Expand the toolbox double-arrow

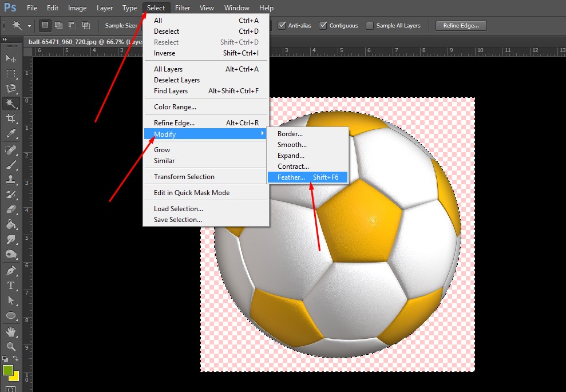[x=5, y=39]
